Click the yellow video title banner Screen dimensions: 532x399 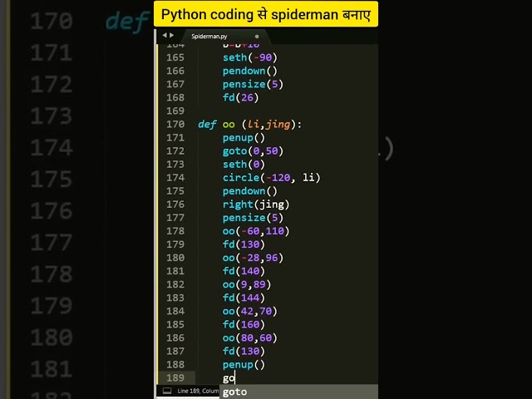266,14
